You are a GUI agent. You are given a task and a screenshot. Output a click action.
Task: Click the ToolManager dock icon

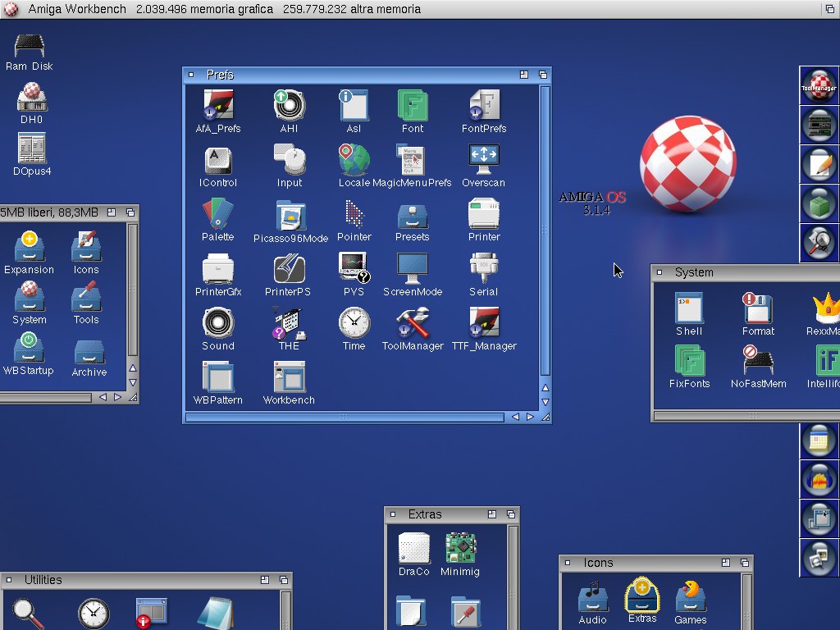(819, 85)
